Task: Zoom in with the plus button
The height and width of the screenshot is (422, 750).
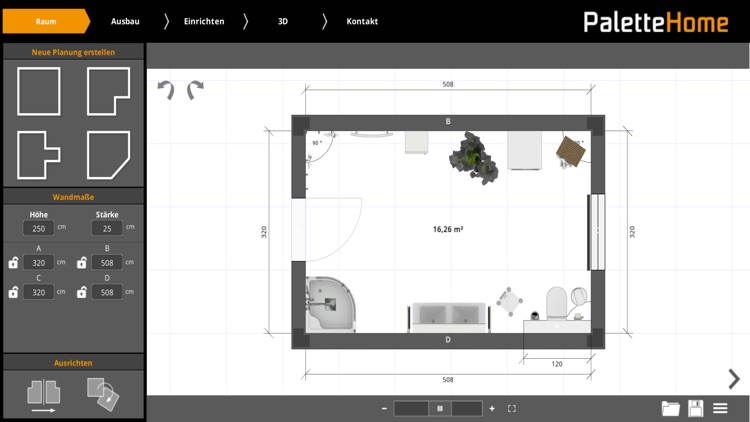Action: [492, 408]
